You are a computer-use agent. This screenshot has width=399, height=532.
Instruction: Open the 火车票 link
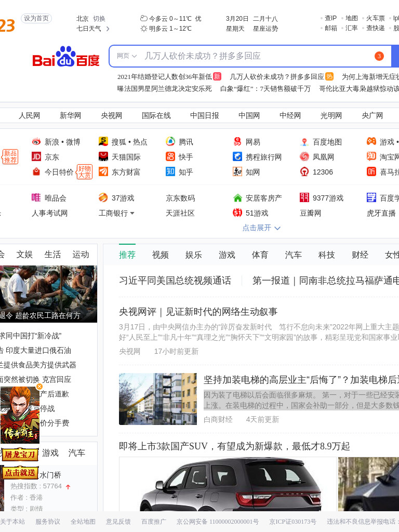375,18
